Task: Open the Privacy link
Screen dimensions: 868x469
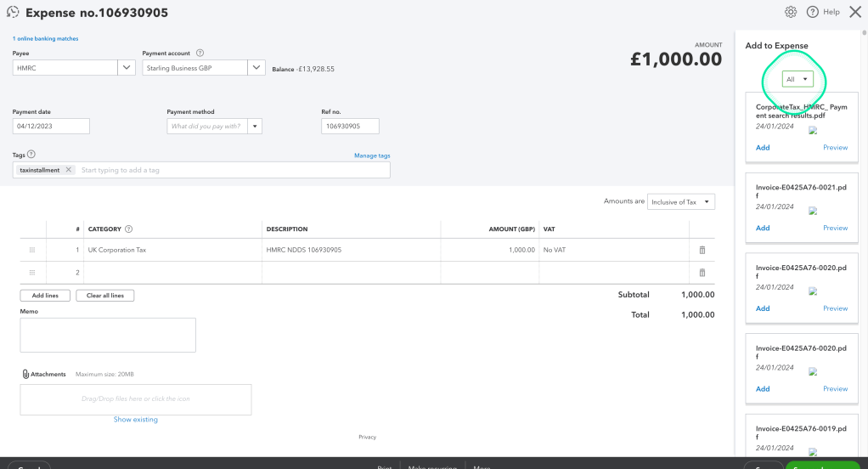Action: [x=367, y=437]
